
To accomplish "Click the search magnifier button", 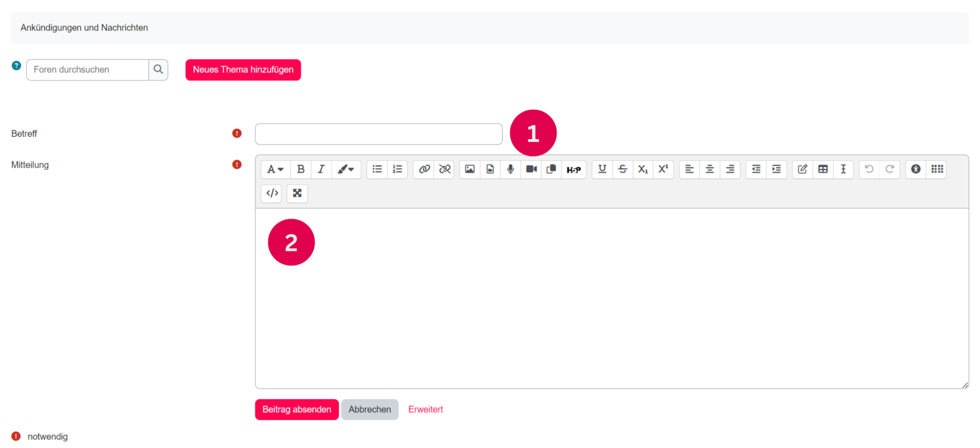I will [x=158, y=70].
